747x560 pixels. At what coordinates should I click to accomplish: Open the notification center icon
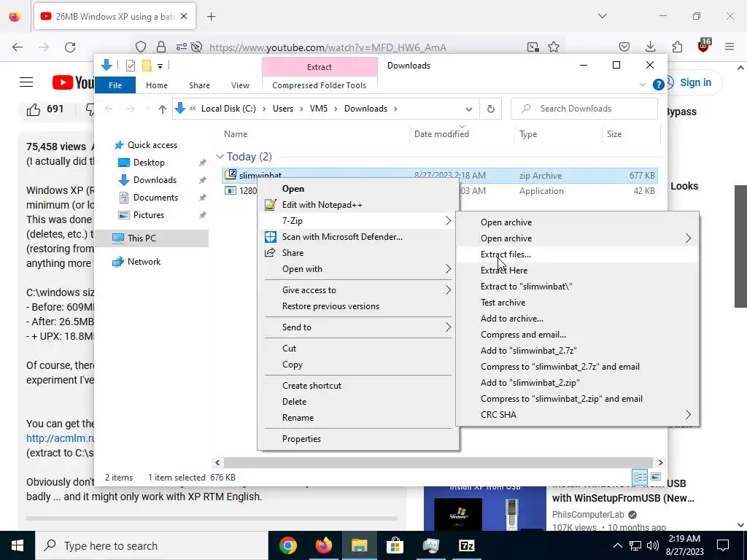coord(723,545)
